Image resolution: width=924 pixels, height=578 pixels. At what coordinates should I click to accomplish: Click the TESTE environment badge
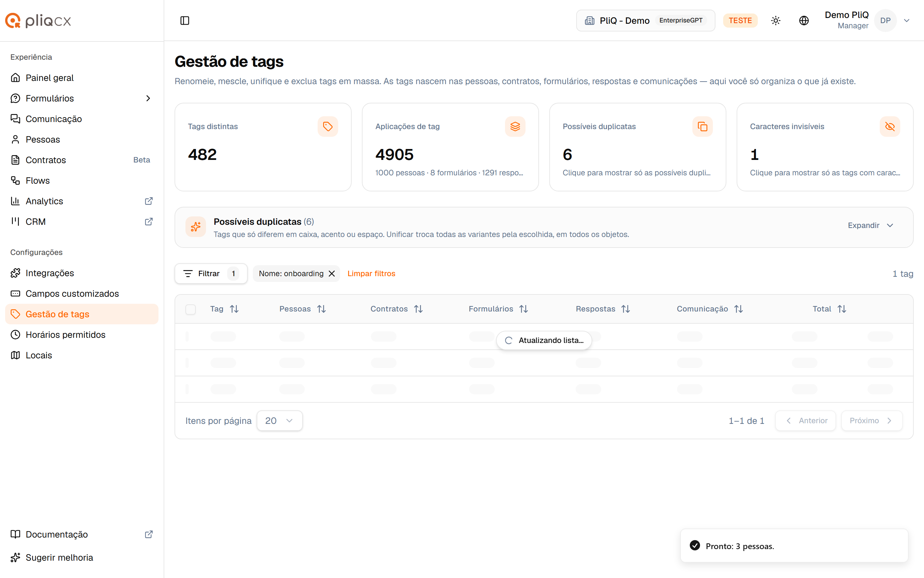(740, 21)
